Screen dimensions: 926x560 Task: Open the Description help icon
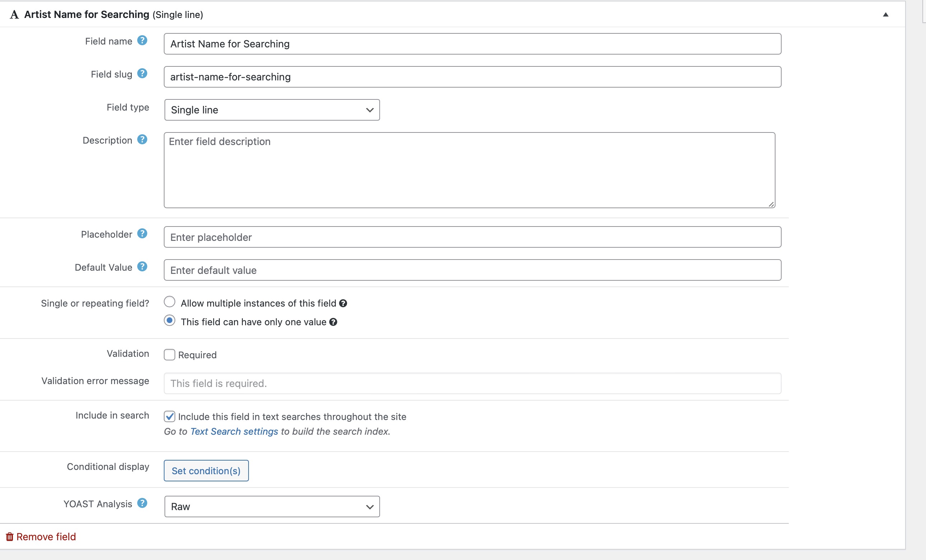[142, 140]
